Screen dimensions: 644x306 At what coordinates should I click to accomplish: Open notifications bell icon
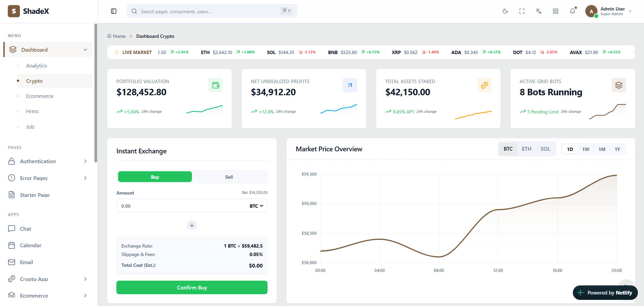[x=572, y=11]
